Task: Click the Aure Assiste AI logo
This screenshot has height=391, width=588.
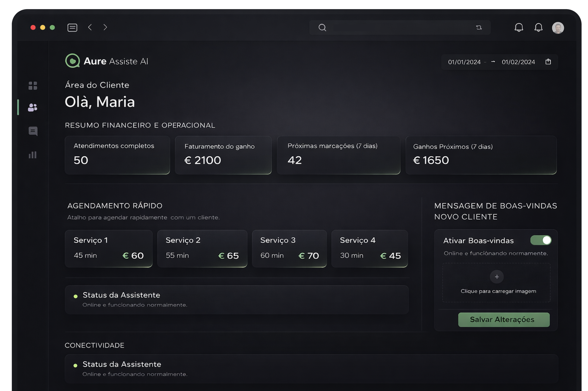Action: click(x=73, y=60)
